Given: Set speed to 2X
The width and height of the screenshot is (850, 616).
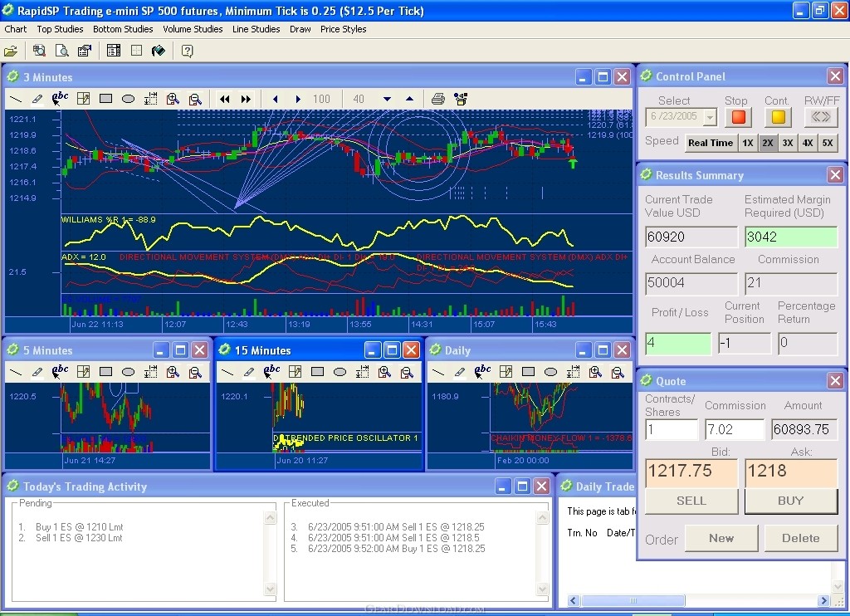Looking at the screenshot, I should point(768,143).
